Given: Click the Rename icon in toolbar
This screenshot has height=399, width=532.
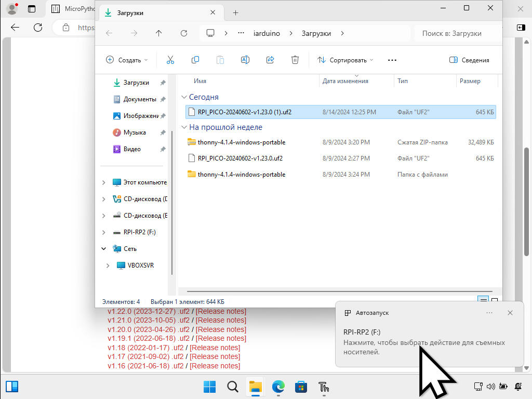Looking at the screenshot, I should coord(245,60).
